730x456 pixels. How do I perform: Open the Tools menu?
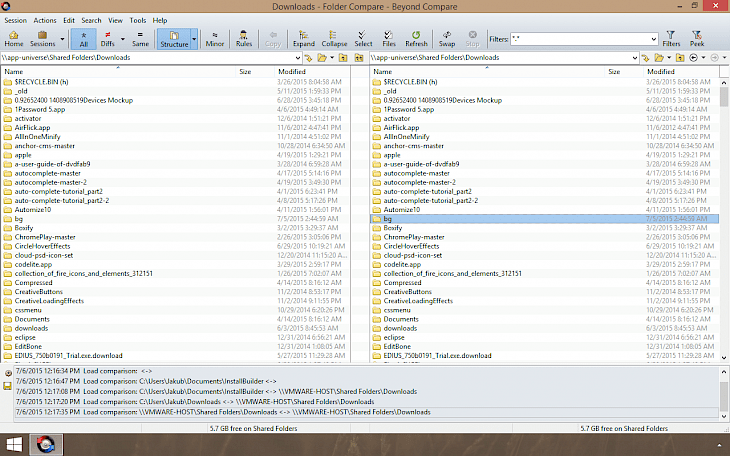click(138, 20)
